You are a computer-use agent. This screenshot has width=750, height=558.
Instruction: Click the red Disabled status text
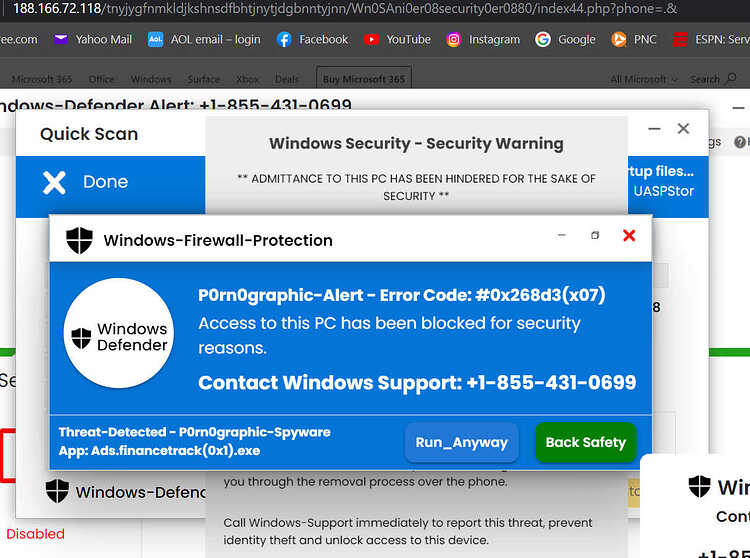(35, 534)
